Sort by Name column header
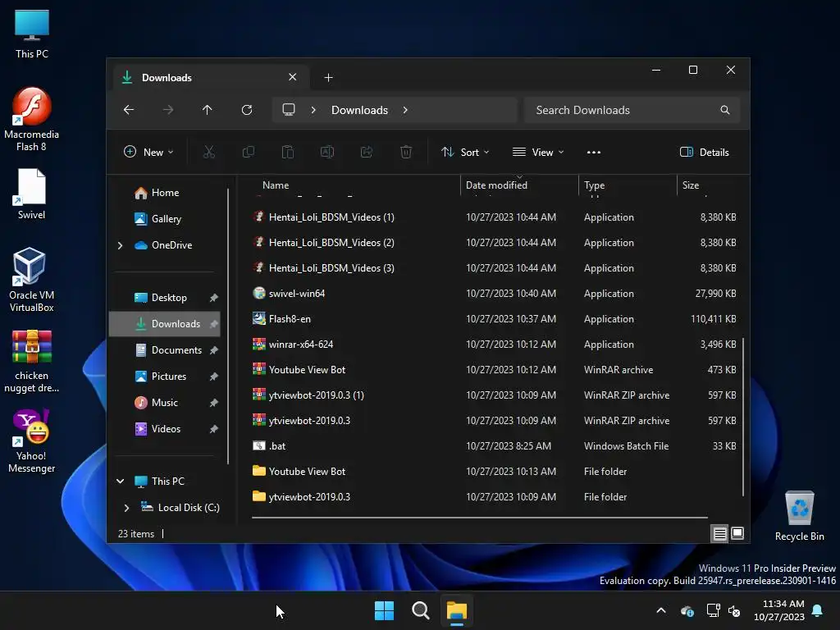This screenshot has width=840, height=630. coord(276,185)
